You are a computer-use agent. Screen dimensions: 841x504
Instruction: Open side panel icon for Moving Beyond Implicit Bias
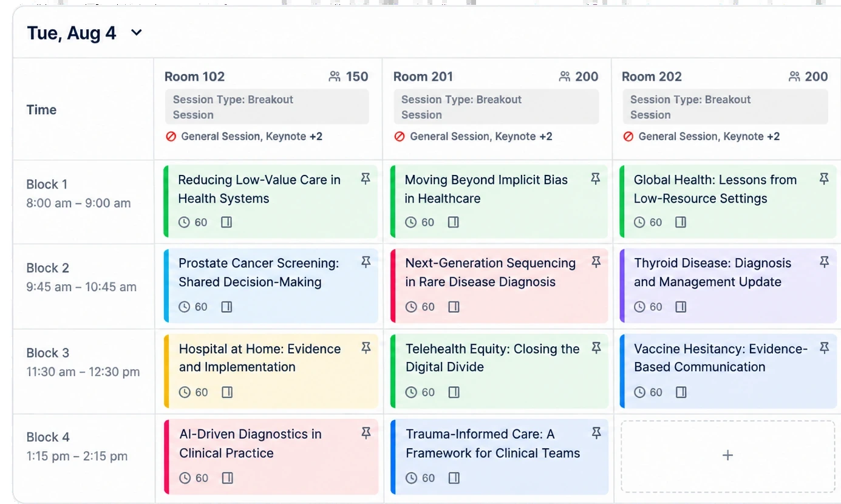[453, 222]
